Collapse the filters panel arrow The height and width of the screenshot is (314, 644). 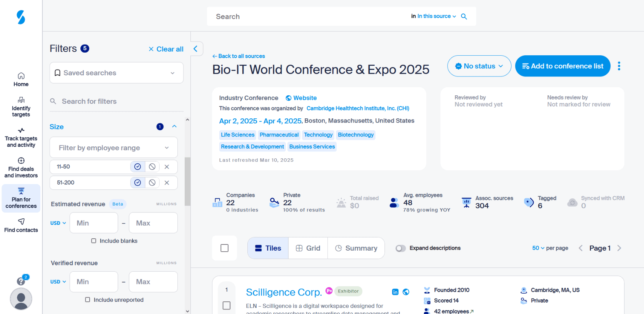[195, 48]
